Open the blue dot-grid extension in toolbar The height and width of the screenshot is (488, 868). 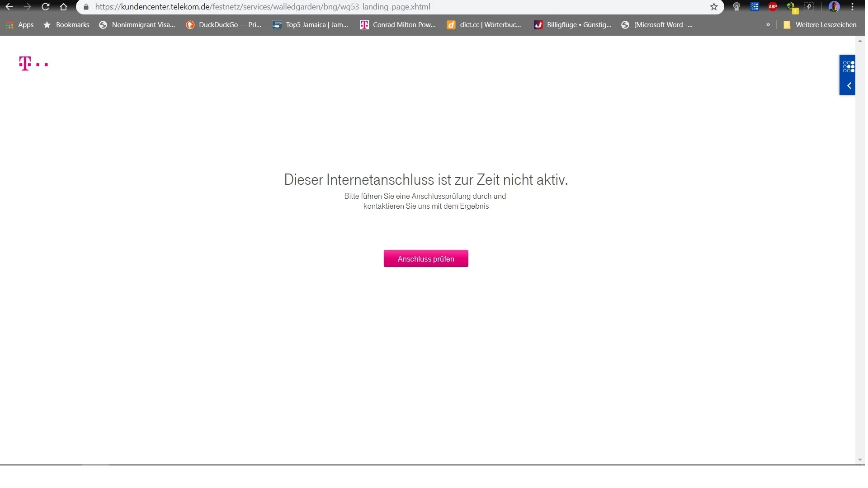(755, 7)
